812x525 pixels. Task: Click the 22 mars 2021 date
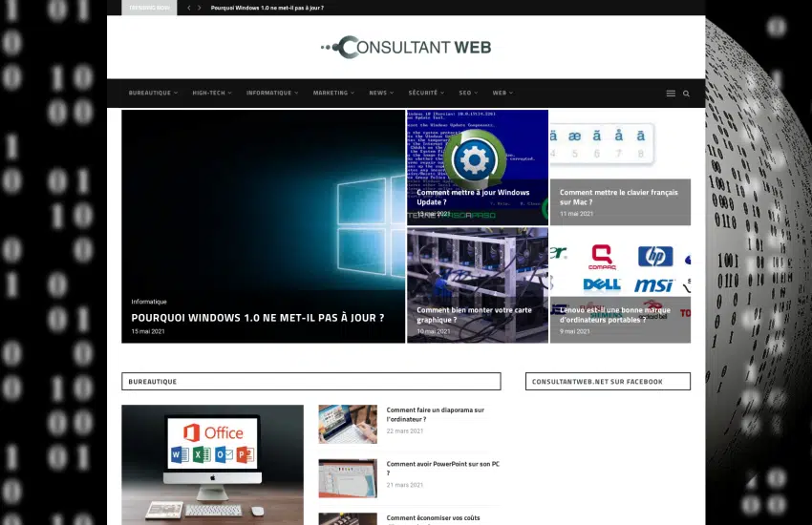click(x=404, y=430)
